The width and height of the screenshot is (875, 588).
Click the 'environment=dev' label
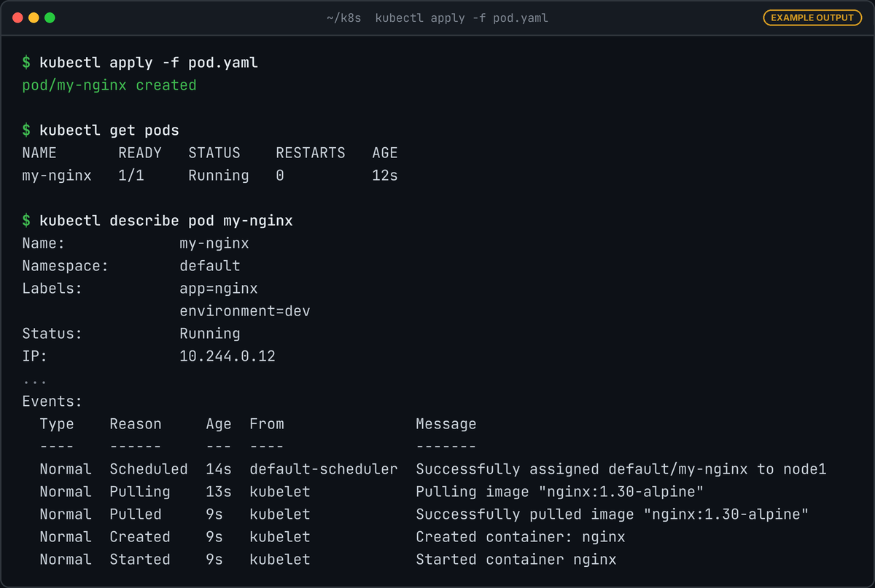point(245,311)
